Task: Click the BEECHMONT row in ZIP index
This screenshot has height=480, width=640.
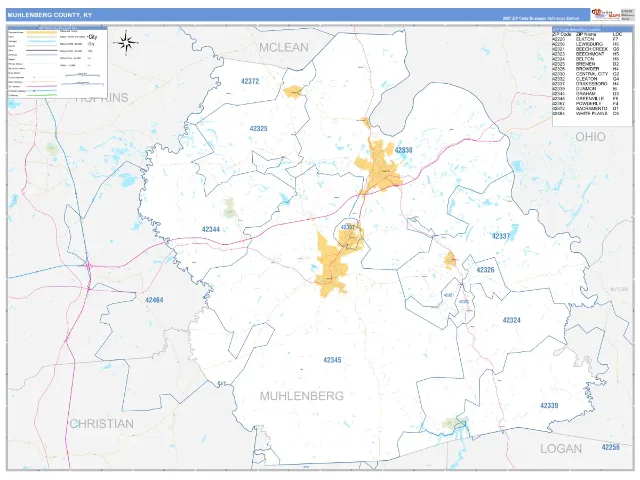Action: click(586, 54)
